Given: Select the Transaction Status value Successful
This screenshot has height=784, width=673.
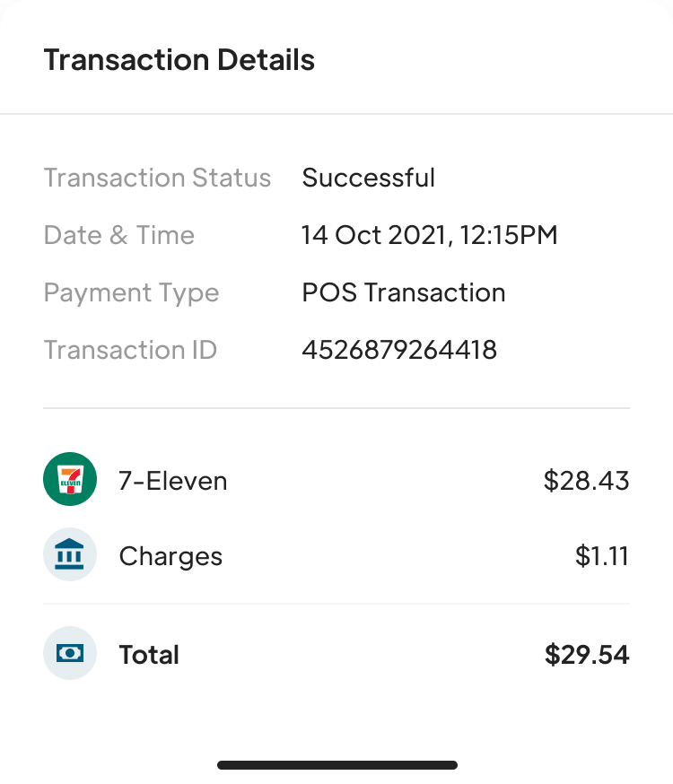Looking at the screenshot, I should tap(368, 178).
